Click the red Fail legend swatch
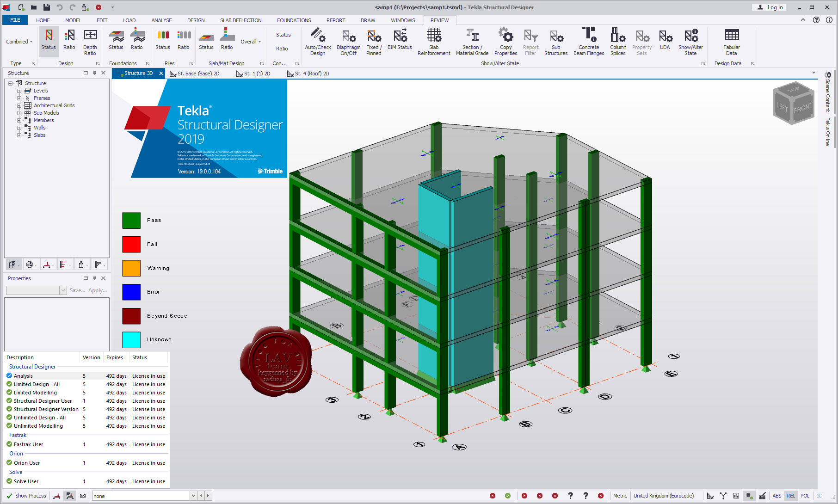838x504 pixels. pos(131,244)
